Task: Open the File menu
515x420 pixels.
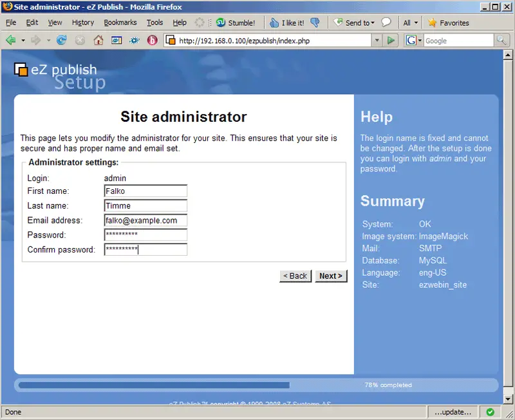Action: point(11,23)
